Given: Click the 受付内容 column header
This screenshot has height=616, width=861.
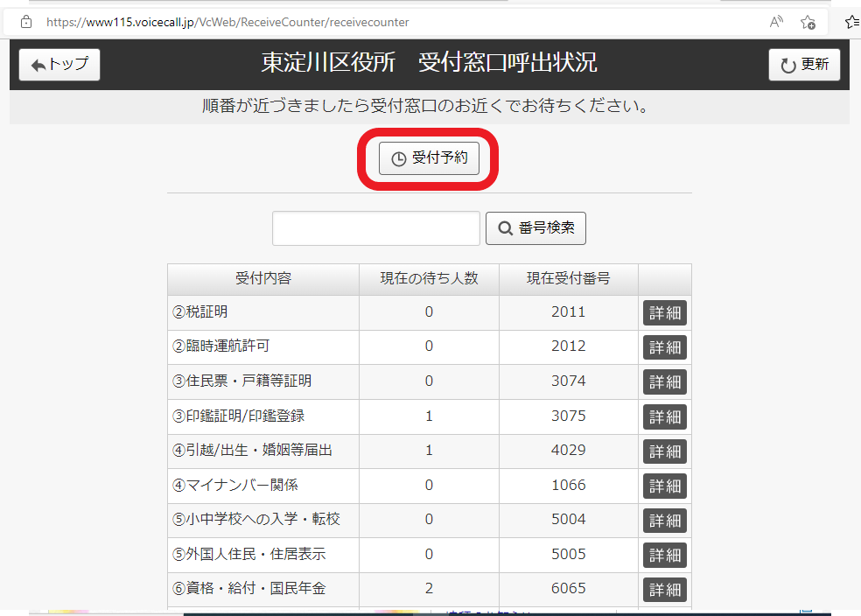Looking at the screenshot, I should click(263, 279).
